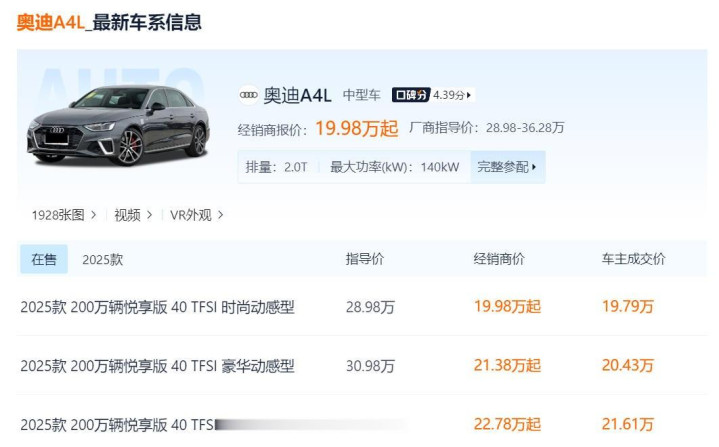Expand the 4.39分 rating arrow
The image size is (719, 447).
(x=469, y=96)
